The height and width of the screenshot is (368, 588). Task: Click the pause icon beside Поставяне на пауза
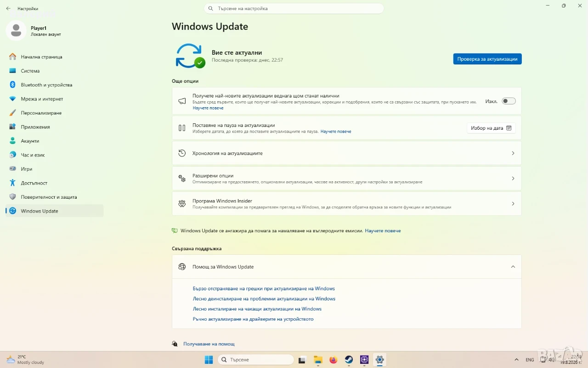tap(182, 128)
